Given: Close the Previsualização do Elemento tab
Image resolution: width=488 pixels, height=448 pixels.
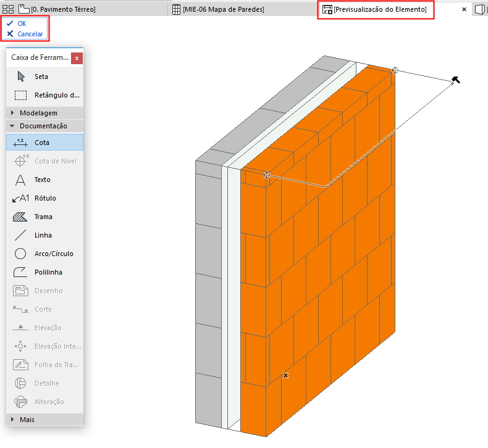Looking at the screenshot, I should 464,9.
